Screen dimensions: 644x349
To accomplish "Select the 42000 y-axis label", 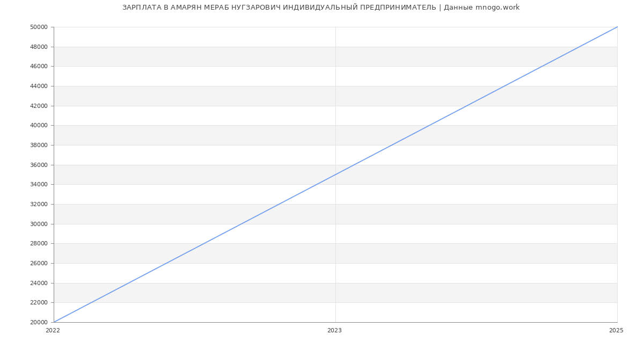I will tap(39, 106).
